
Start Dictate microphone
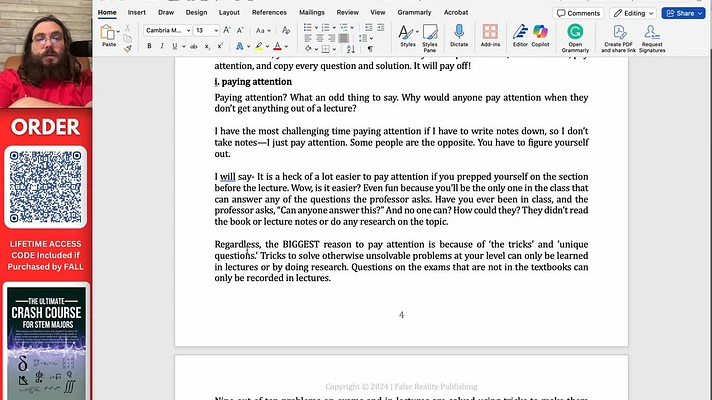(459, 35)
